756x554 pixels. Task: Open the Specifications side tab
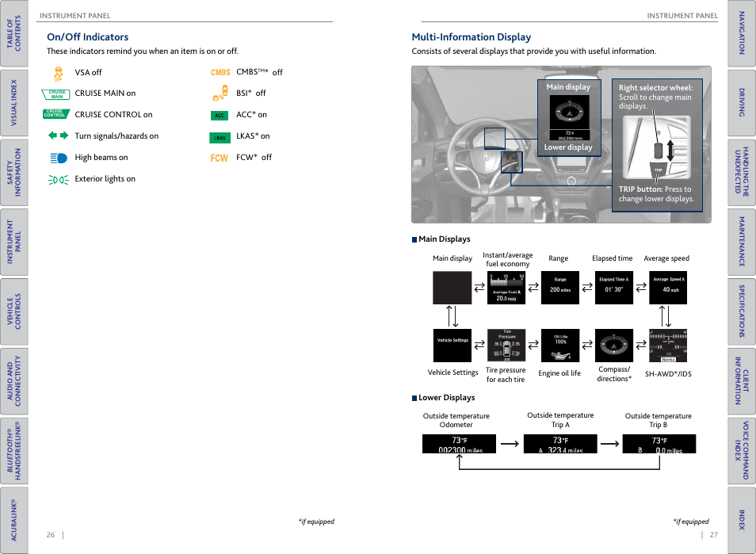pyautogui.click(x=742, y=311)
